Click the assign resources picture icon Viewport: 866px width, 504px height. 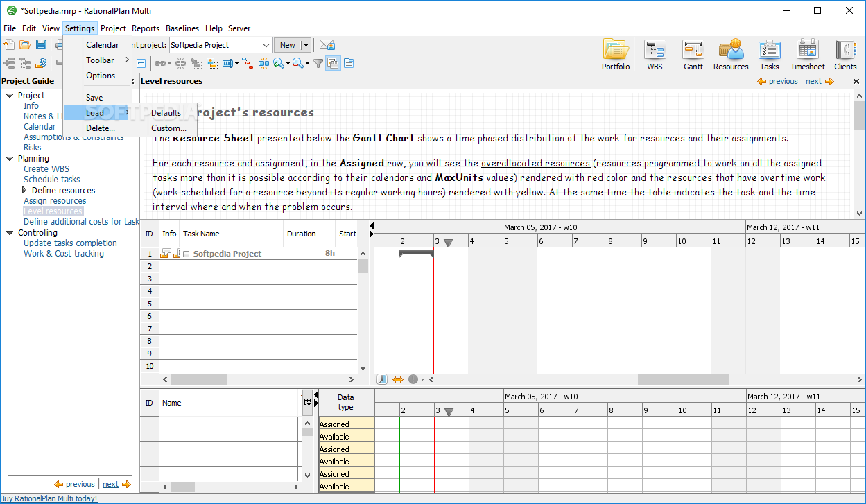212,63
